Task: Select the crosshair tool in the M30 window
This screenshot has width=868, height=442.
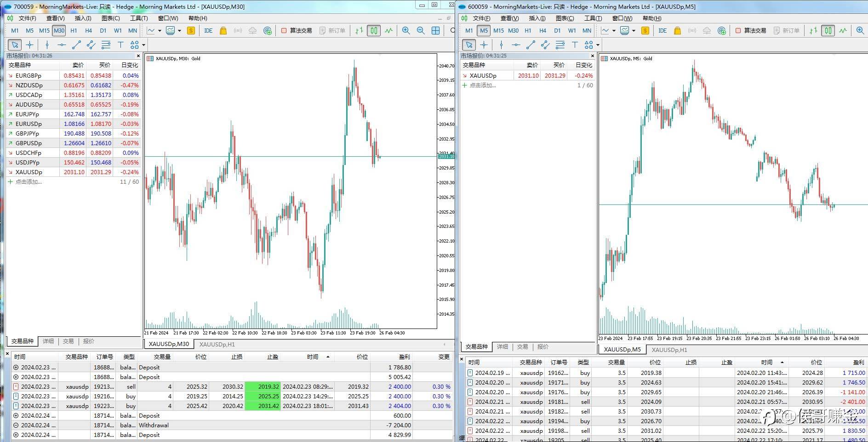Action: pos(29,45)
